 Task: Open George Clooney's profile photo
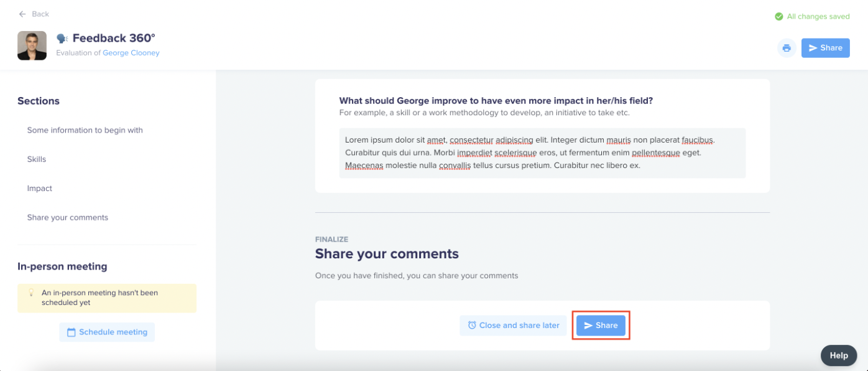(x=32, y=45)
